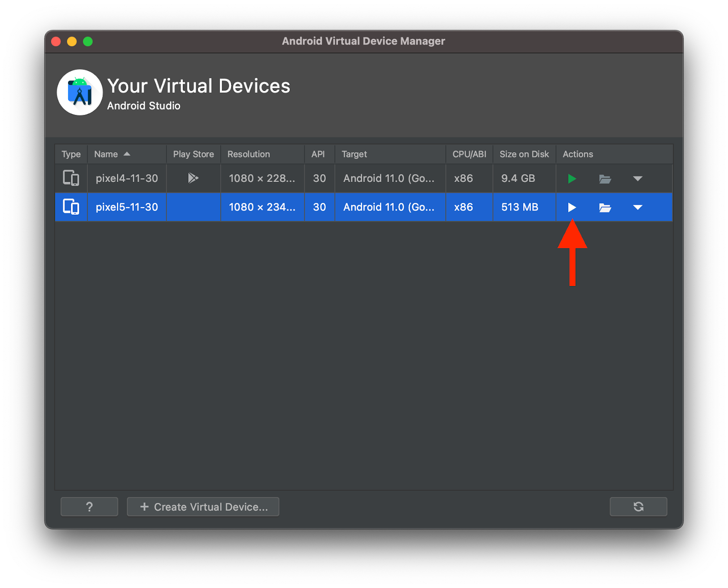Click the Type column header
Viewport: 728px width, 588px height.
(71, 154)
